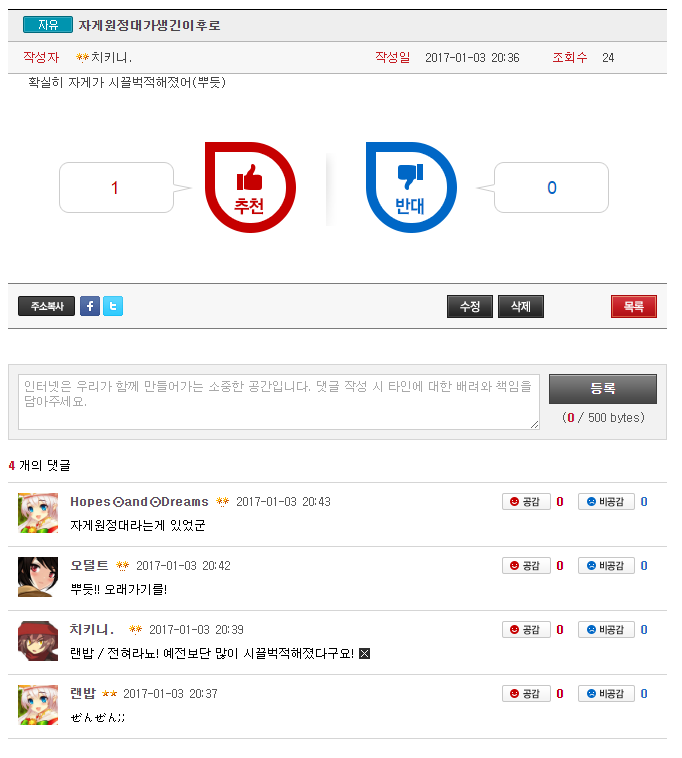Image resolution: width=682 pixels, height=758 pixels.
Task: Open 치키니's red-hat avatar in comments
Action: pyautogui.click(x=38, y=641)
